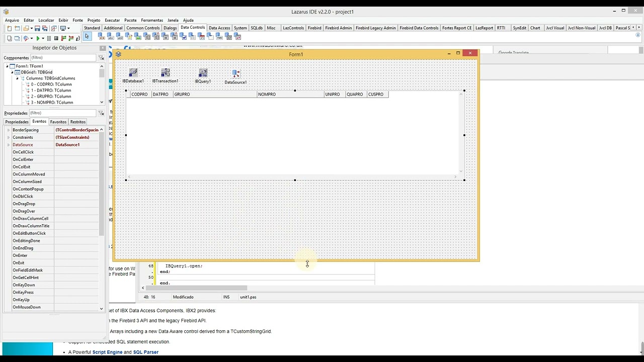Switch to the Standard palette tab

click(x=92, y=28)
